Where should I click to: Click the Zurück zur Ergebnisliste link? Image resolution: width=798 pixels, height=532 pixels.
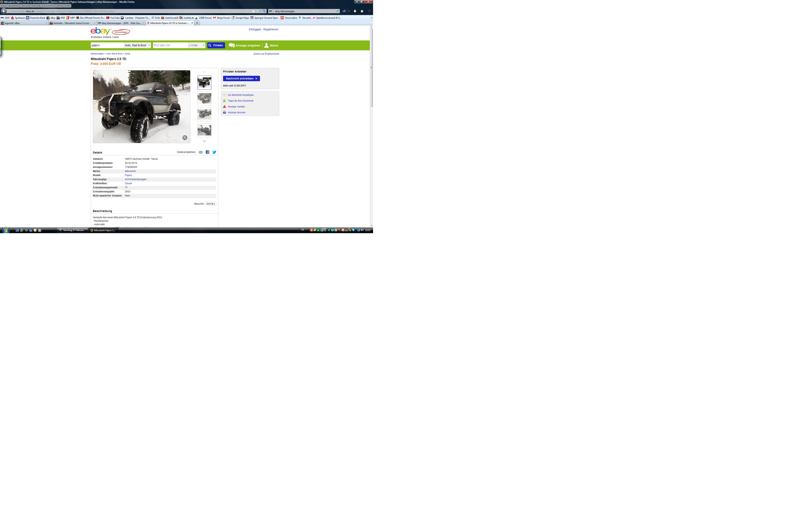click(266, 54)
